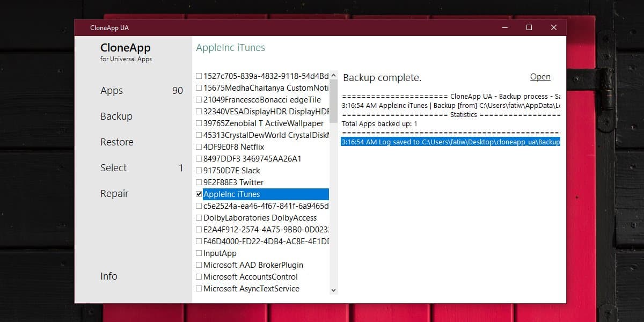644x322 pixels.
Task: Select the 'AppleInc iTunes' highlighted row text
Action: tap(232, 194)
